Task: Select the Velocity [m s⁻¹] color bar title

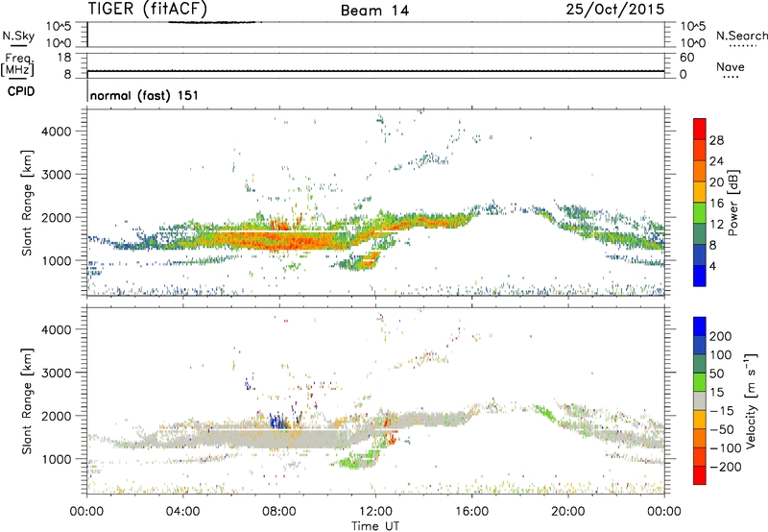Action: click(x=752, y=400)
